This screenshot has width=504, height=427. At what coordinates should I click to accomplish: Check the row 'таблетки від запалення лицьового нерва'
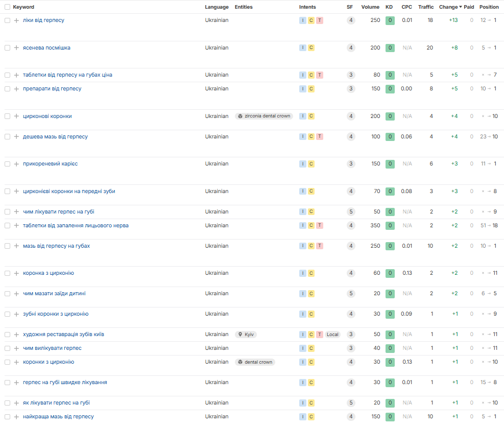point(7,226)
